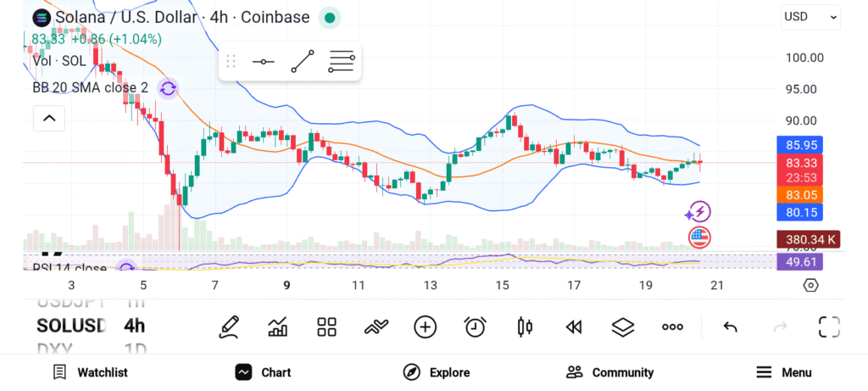Open chart settings hexagon icon
868x391 pixels.
(811, 285)
